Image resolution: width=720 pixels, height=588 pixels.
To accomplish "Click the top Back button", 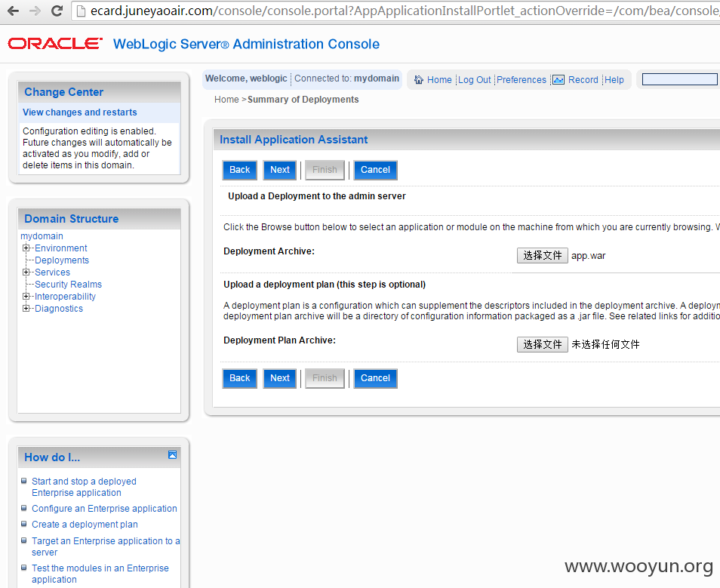I will [240, 170].
